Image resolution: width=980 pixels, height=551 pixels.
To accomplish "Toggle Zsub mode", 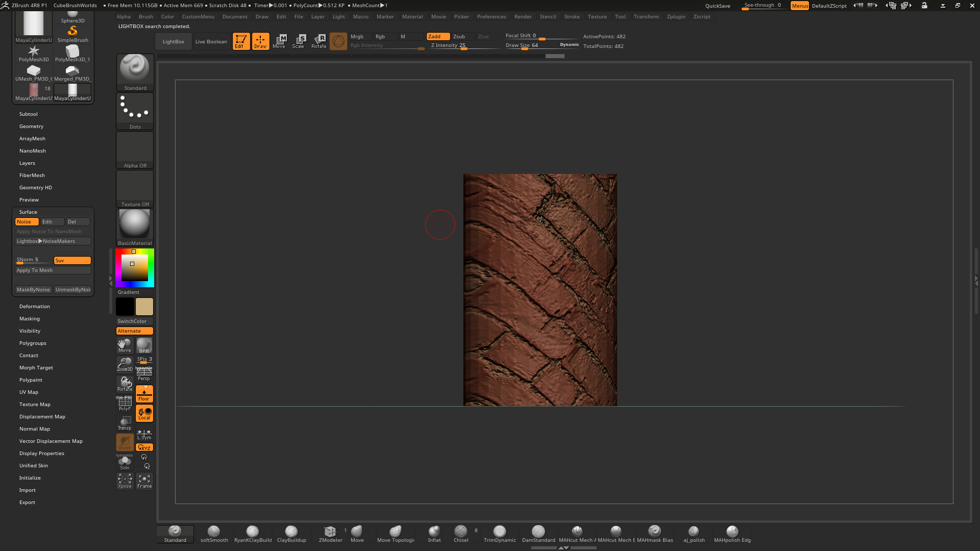I will tap(462, 36).
